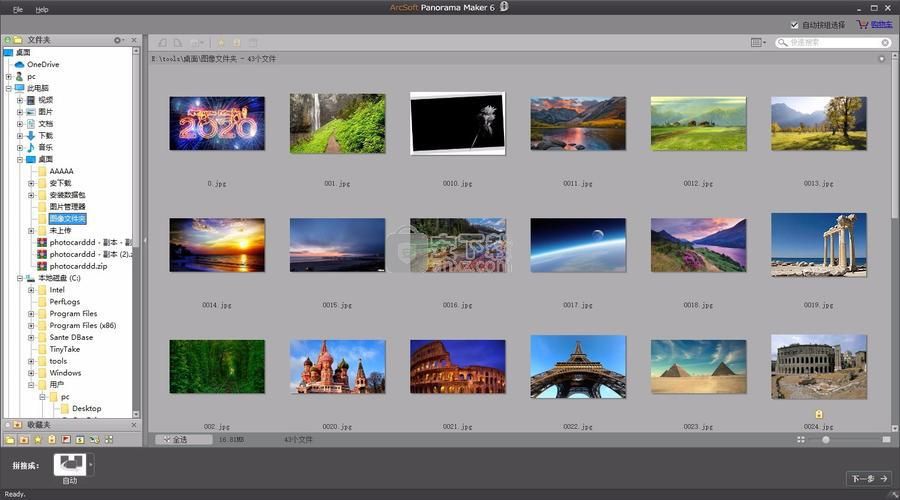Expand the Program Files (x86) node
900x500 pixels.
[x=32, y=325]
